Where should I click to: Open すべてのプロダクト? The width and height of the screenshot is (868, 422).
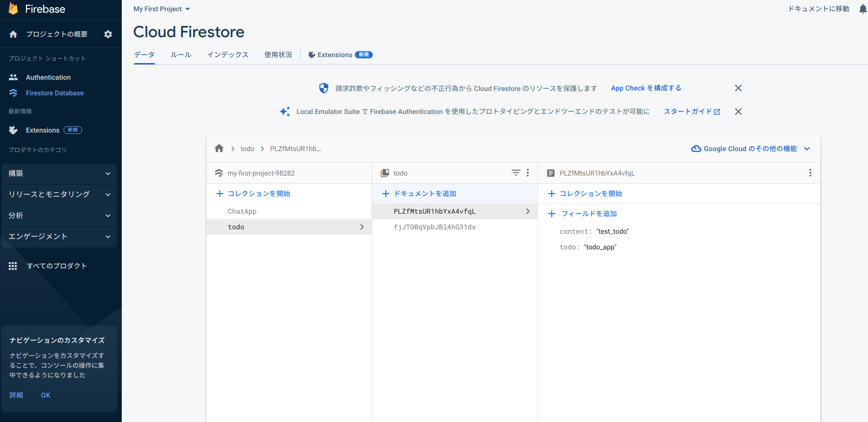point(57,266)
